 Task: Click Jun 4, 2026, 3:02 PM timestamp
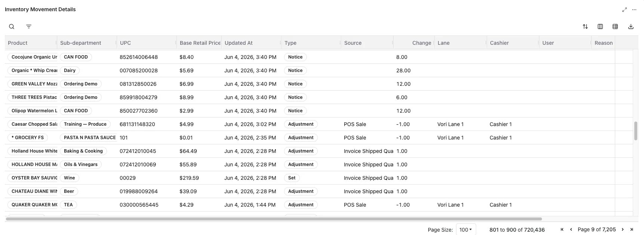250,124
